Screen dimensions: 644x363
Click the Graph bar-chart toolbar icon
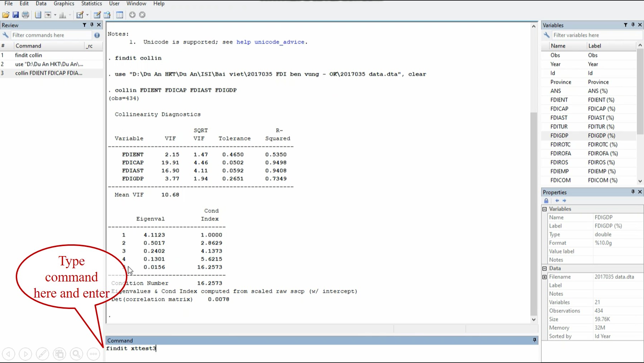[63, 15]
